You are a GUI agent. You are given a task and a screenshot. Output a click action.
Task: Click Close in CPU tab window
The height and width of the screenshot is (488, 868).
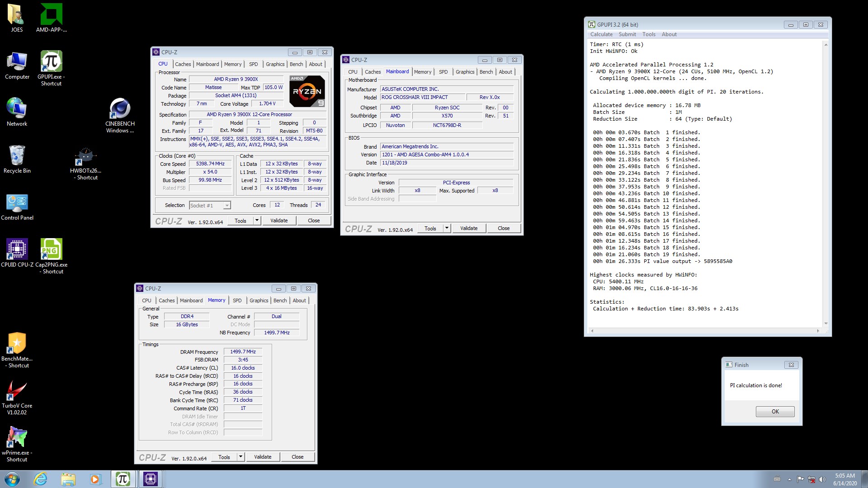314,221
